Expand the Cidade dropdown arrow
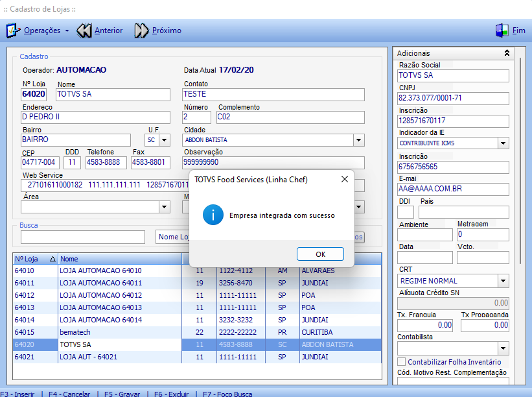 [x=358, y=140]
